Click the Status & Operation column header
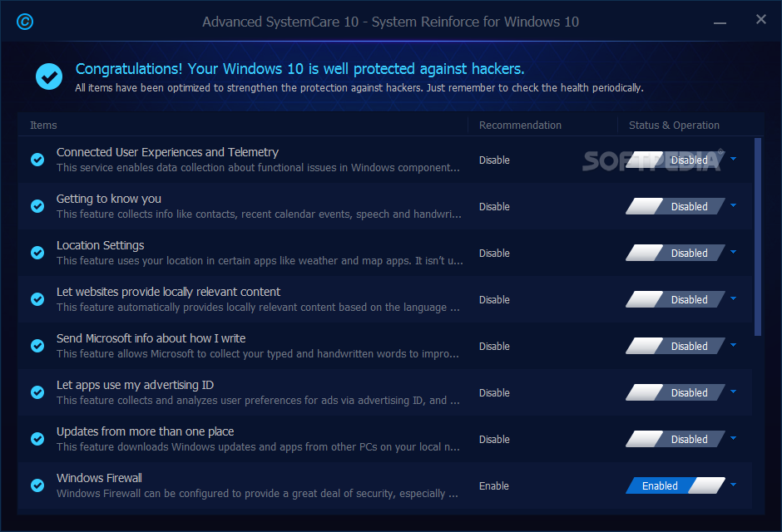This screenshot has width=782, height=532. point(674,125)
